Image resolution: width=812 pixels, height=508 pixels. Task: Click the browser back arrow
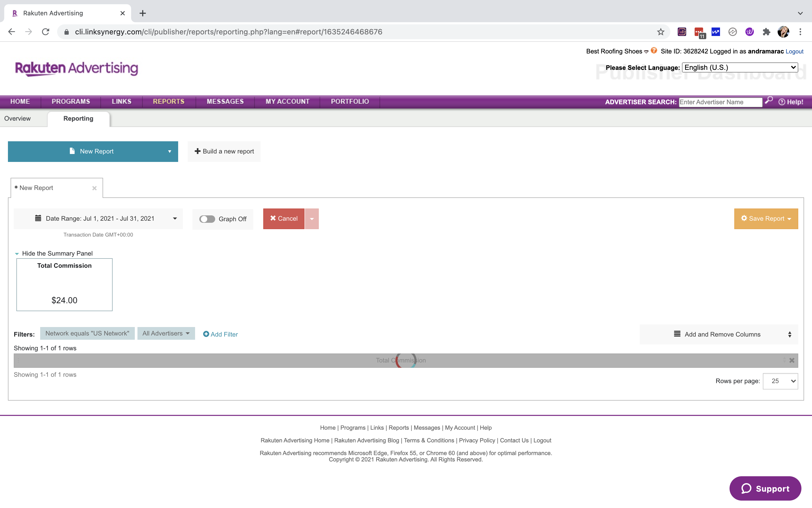[x=12, y=31]
